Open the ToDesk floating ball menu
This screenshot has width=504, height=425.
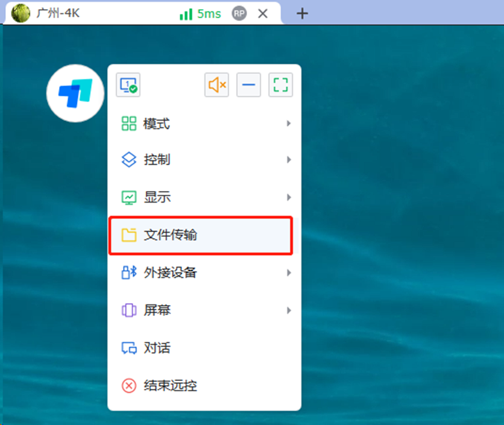coord(75,93)
